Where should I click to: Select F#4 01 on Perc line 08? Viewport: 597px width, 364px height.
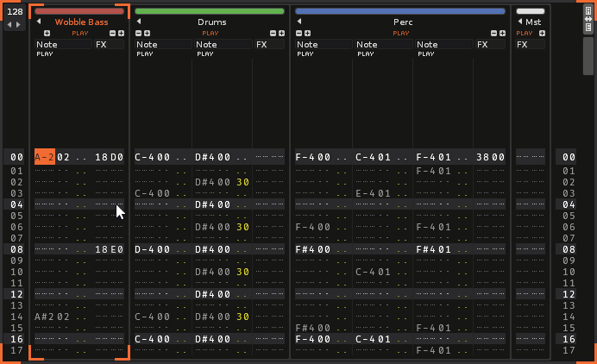point(434,249)
